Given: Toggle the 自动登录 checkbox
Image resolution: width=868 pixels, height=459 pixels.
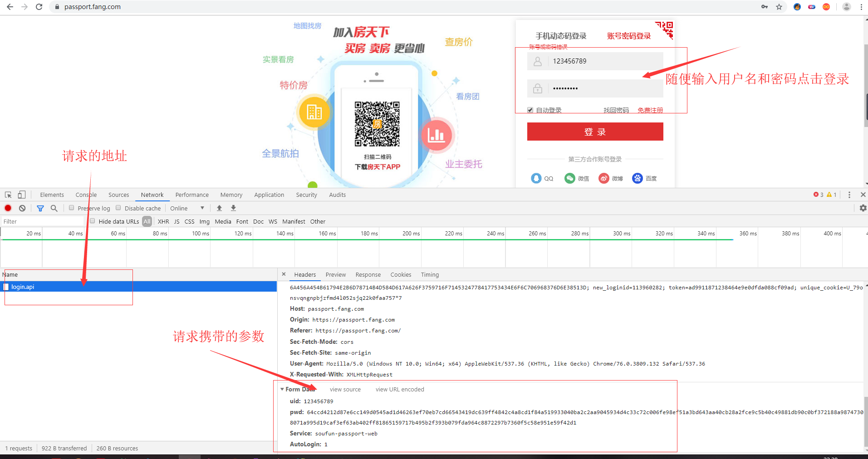Looking at the screenshot, I should (530, 110).
